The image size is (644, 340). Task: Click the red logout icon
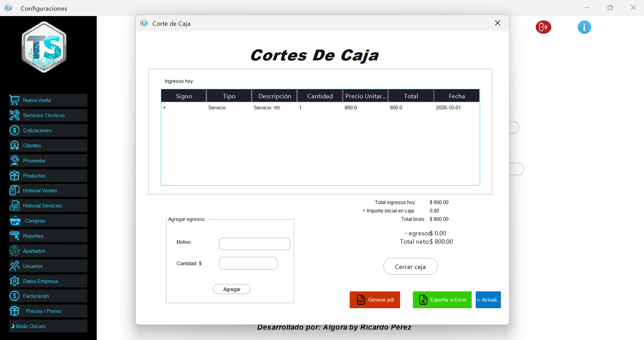click(543, 27)
